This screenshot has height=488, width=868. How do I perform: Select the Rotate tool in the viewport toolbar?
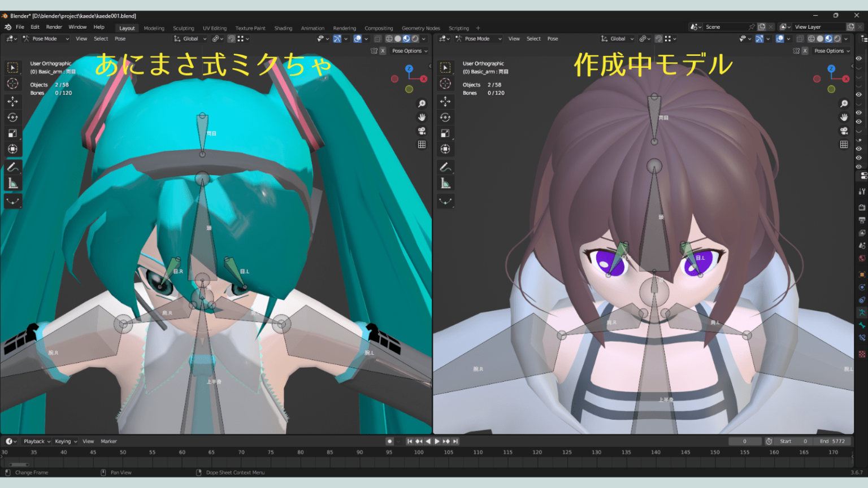click(12, 117)
